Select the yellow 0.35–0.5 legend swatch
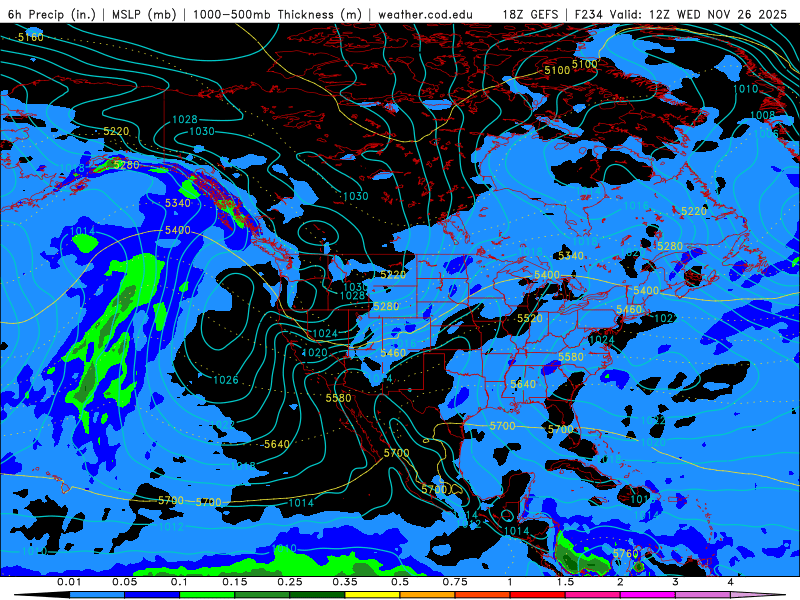Viewport: 800px width, 600px height. coord(372,595)
